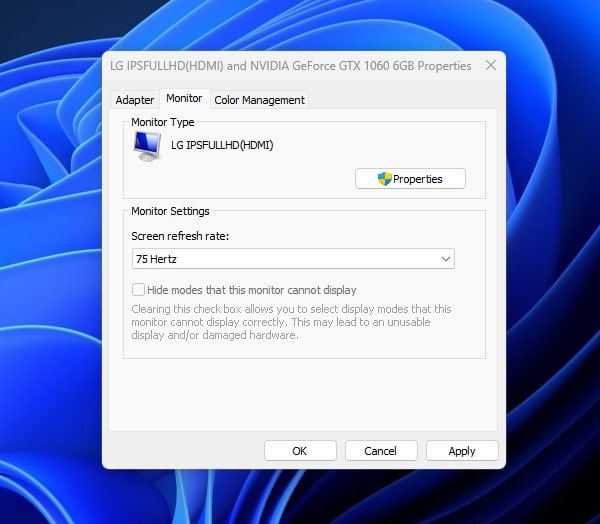Viewport: 600px width, 524px height.
Task: Select the Monitor tab
Action: (184, 98)
